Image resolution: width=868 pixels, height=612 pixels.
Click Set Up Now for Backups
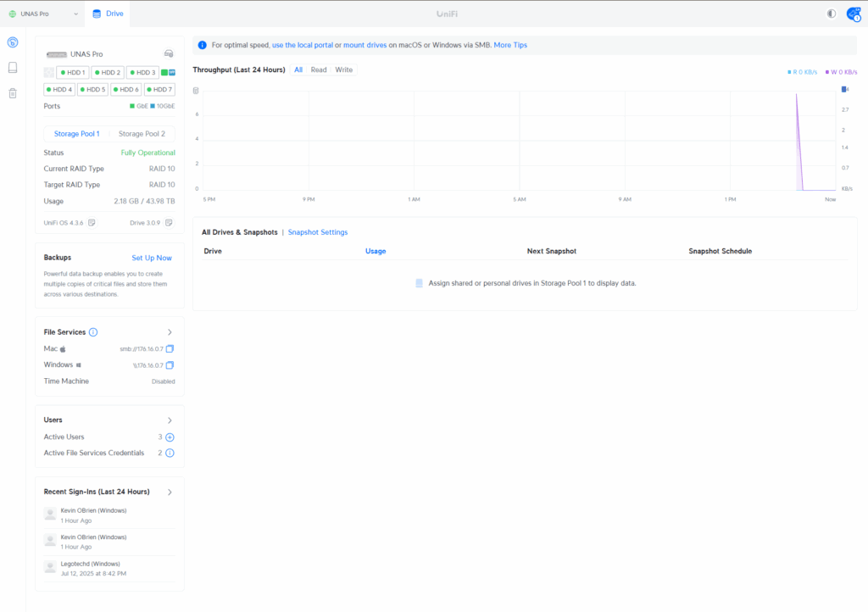click(152, 258)
